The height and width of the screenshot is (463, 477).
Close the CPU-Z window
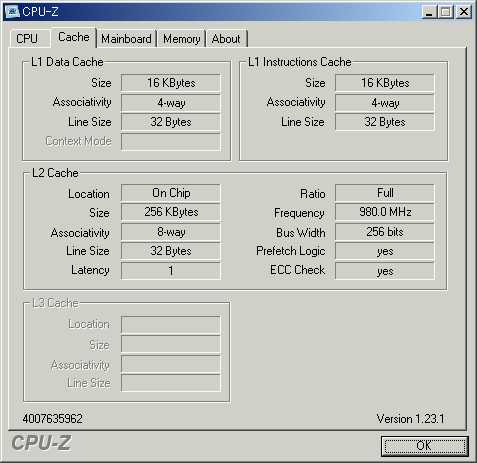click(463, 12)
